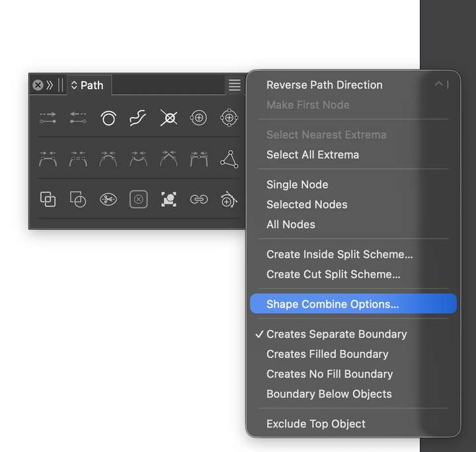Open the Path panel hamburger menu
This screenshot has height=452, width=476.
pos(235,85)
